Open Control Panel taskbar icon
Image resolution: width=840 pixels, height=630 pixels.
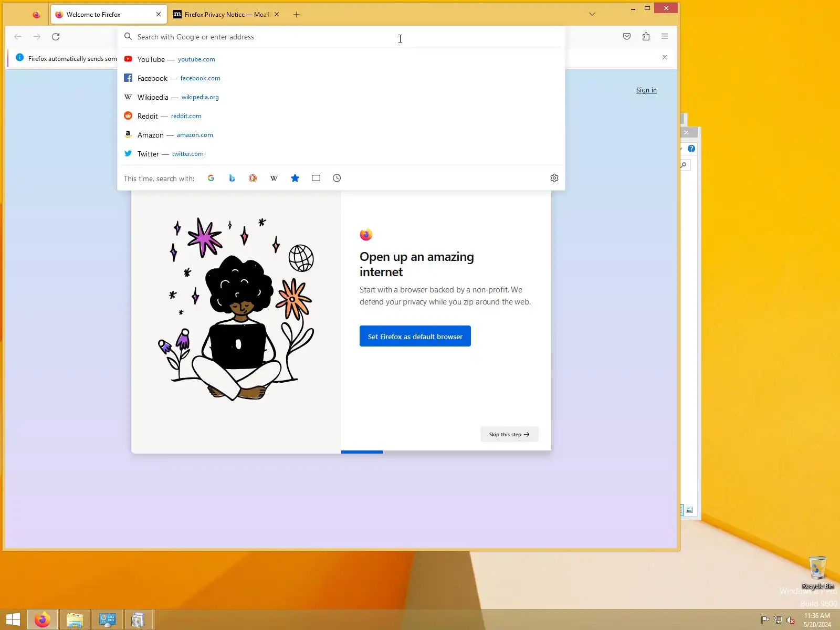pos(108,620)
